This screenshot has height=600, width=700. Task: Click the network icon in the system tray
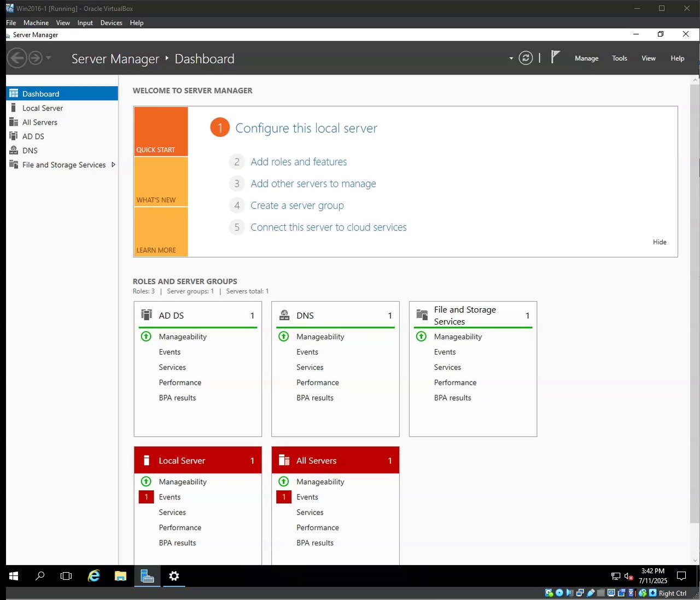pyautogui.click(x=616, y=576)
